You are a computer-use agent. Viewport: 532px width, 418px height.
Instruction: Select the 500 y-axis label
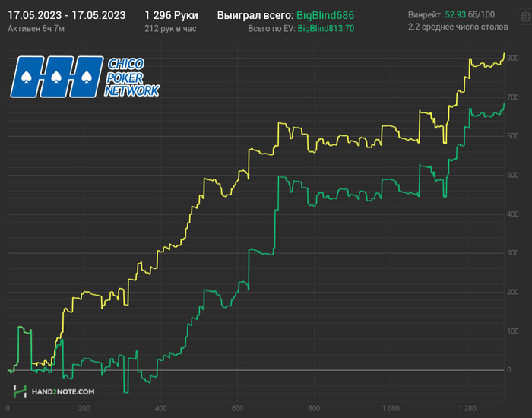(x=513, y=175)
